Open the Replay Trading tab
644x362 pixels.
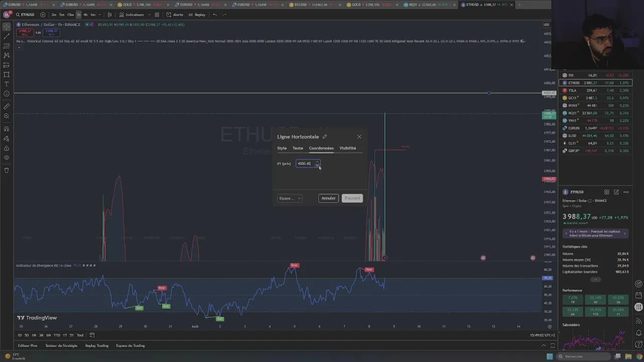[x=97, y=346]
